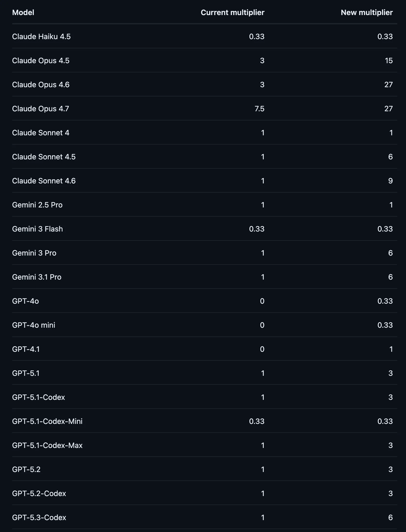Click the Model column header
The image size is (406, 532).
click(x=23, y=12)
